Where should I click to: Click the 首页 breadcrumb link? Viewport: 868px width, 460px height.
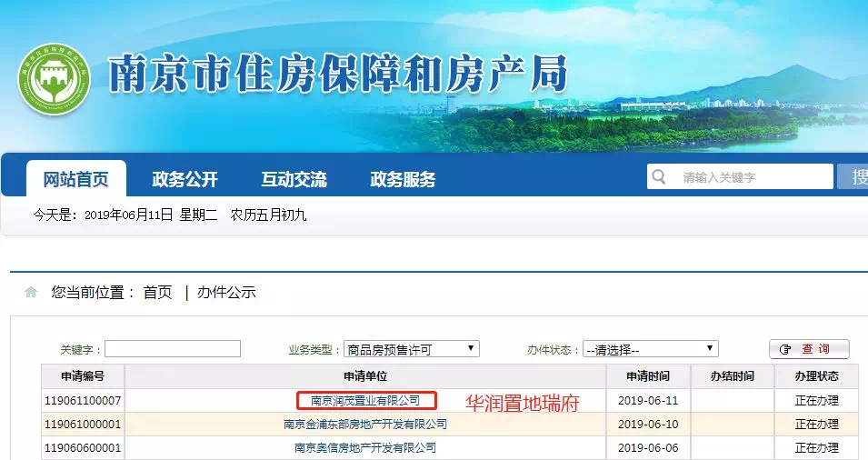[x=157, y=293]
